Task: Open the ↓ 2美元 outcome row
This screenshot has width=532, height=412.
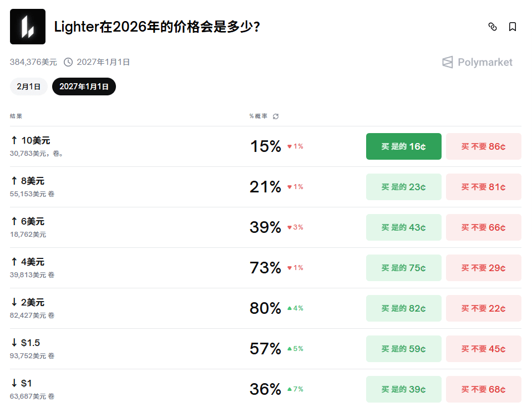Action: 266,308
